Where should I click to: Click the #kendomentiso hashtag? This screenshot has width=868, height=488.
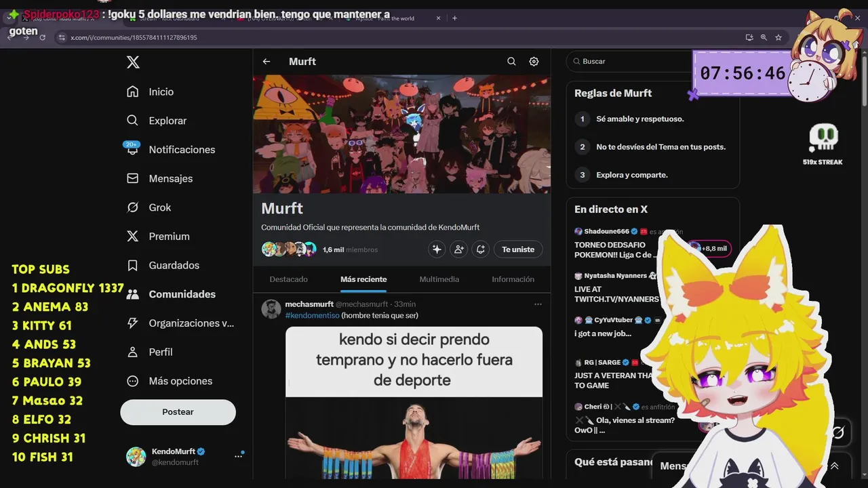coord(312,316)
